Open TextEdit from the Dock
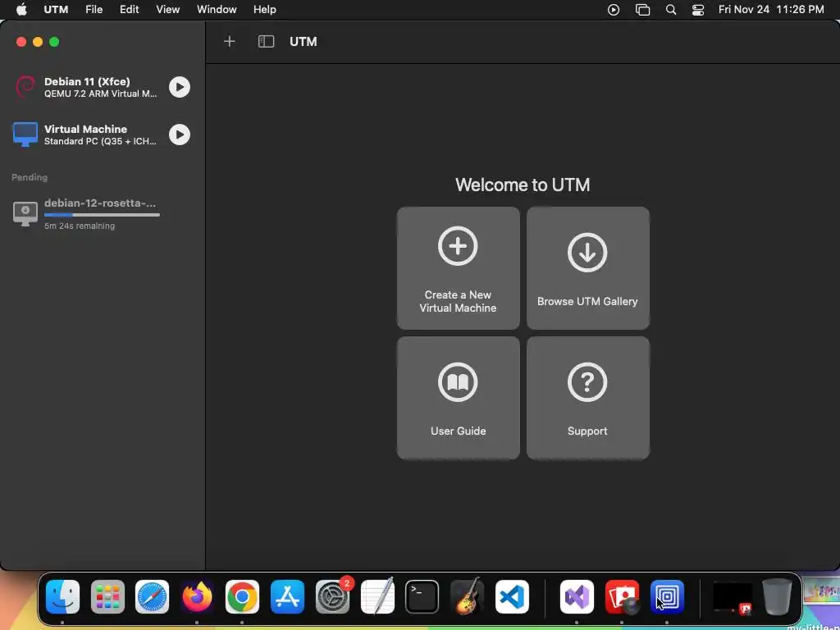The width and height of the screenshot is (840, 630). [377, 596]
